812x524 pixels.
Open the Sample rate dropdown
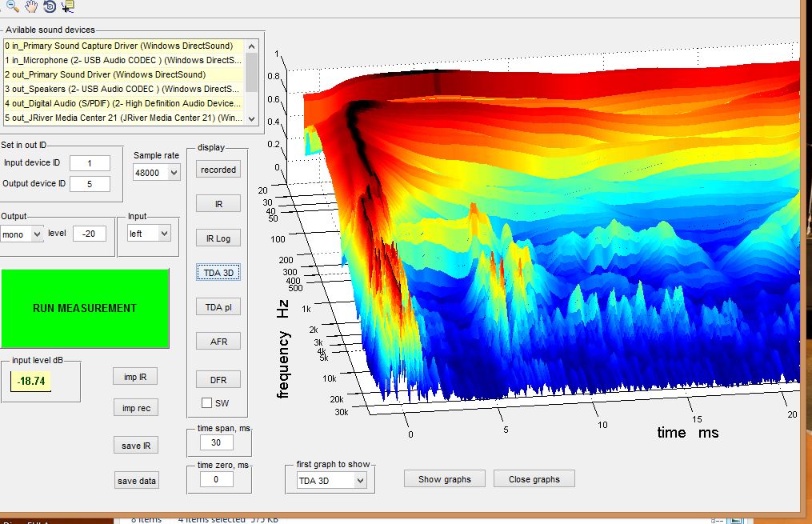pyautogui.click(x=156, y=173)
